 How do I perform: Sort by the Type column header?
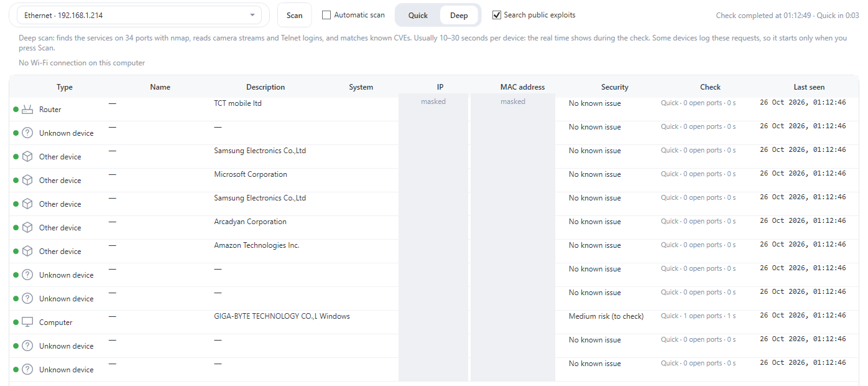tap(65, 87)
